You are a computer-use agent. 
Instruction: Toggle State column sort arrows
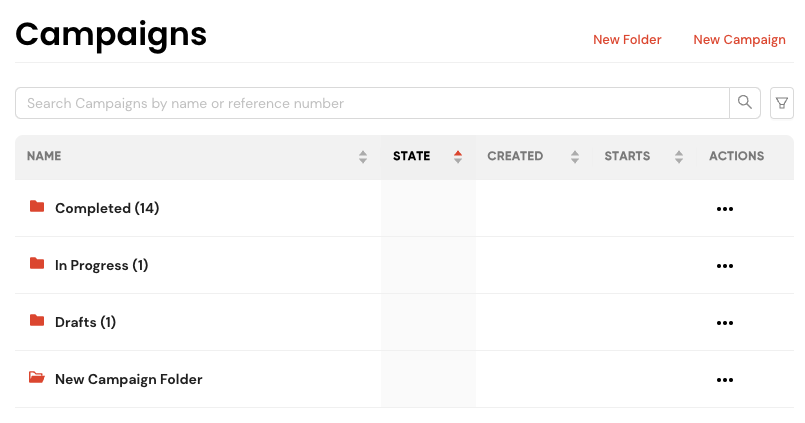458,157
